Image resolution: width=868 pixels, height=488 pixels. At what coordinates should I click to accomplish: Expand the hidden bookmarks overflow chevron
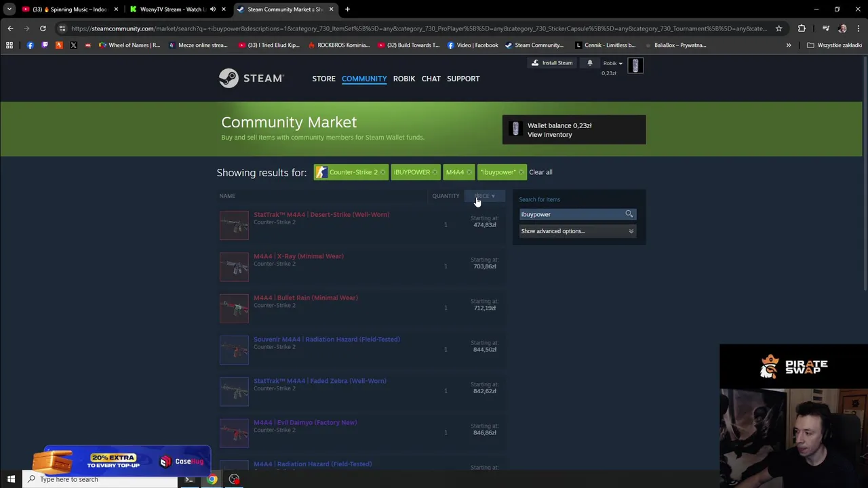[x=788, y=45]
